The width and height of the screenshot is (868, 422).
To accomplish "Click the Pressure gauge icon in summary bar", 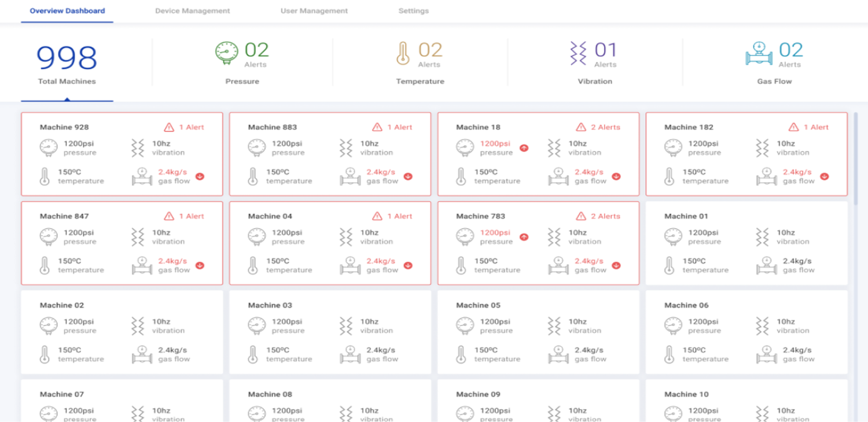I will click(x=226, y=53).
